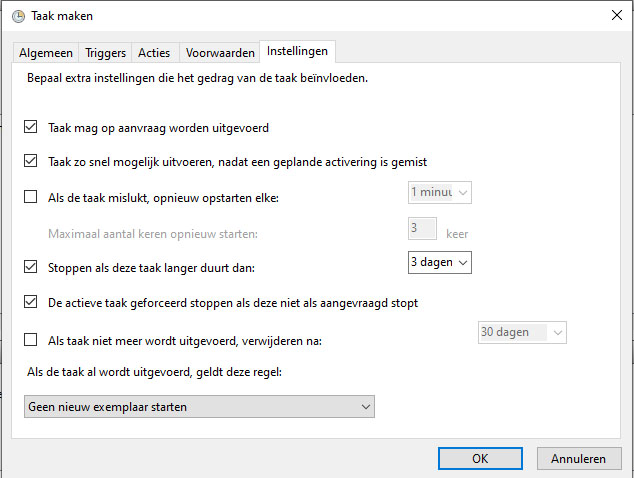Uncheck 'Taak mag op aanvraag worden uitgevoerd'
The width and height of the screenshot is (634, 478).
(x=31, y=127)
